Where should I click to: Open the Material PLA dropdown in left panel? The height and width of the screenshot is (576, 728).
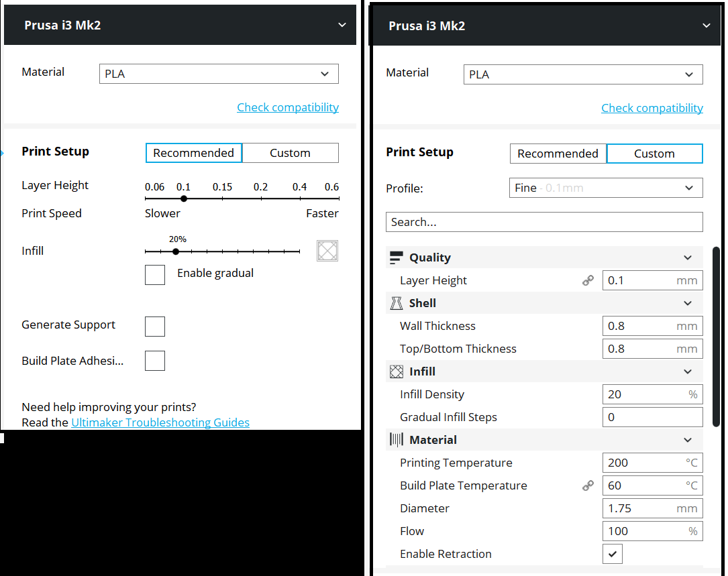[219, 74]
